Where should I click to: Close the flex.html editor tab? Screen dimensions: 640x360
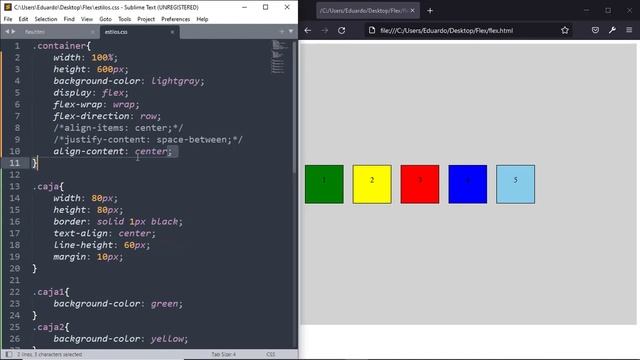coord(93,32)
